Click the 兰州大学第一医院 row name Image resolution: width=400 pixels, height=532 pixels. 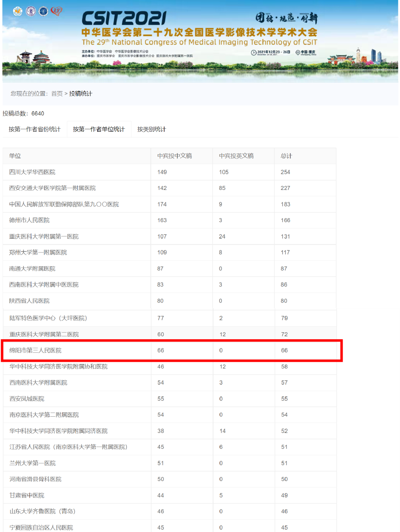pos(33,463)
